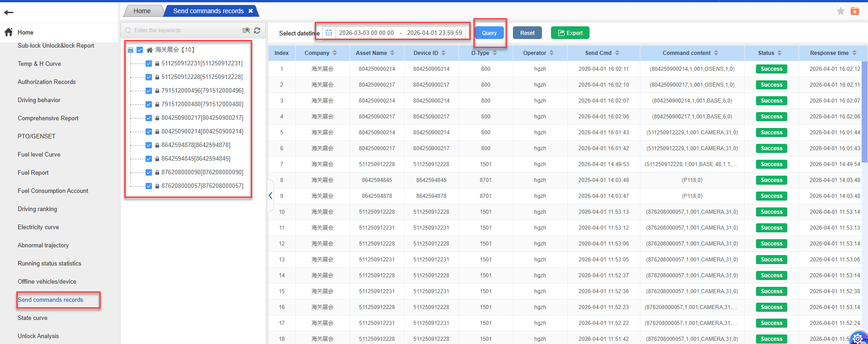Click the Query button
The width and height of the screenshot is (868, 344).
tap(489, 33)
